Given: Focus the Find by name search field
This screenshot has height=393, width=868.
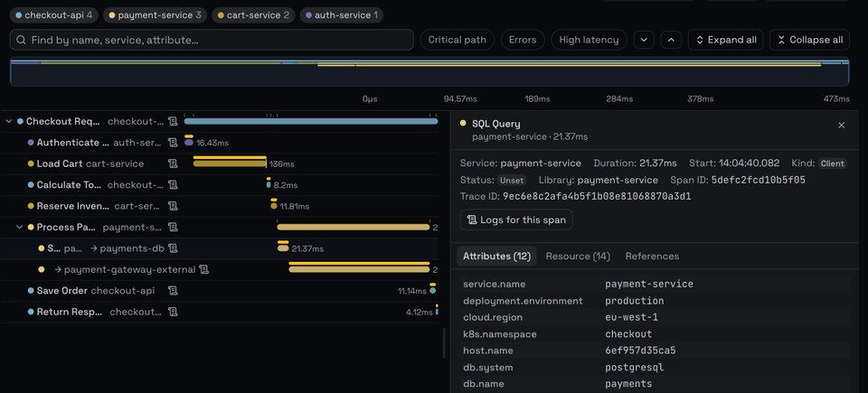Looking at the screenshot, I should 212,40.
